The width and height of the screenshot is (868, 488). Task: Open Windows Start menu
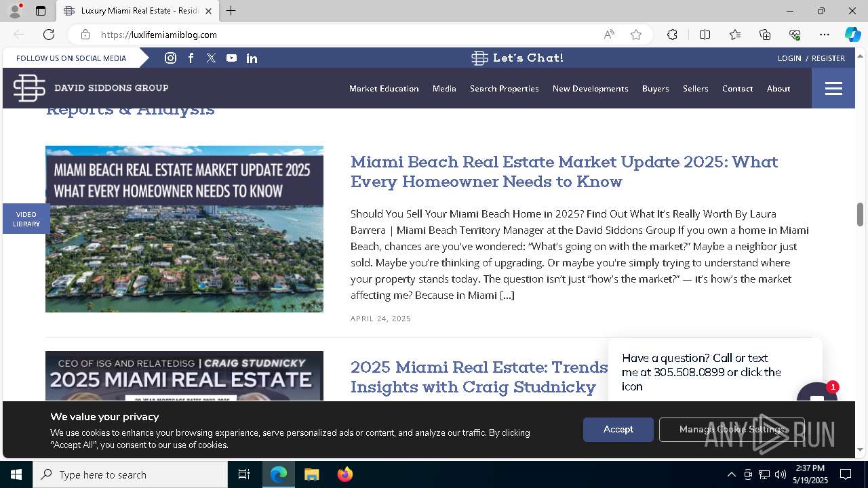click(x=16, y=474)
